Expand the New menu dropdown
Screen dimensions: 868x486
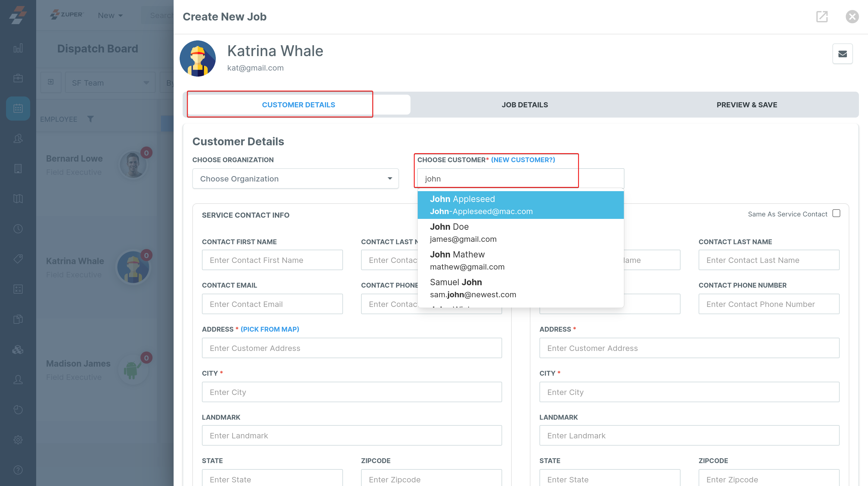click(110, 15)
